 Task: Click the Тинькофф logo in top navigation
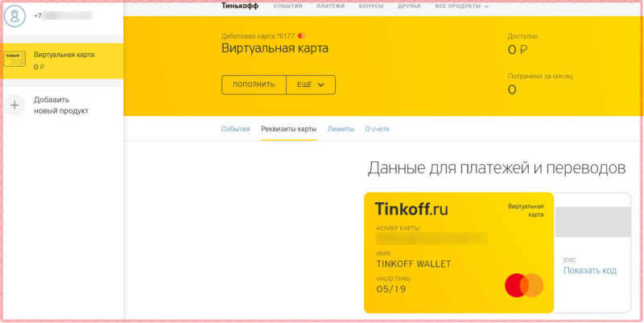(240, 6)
